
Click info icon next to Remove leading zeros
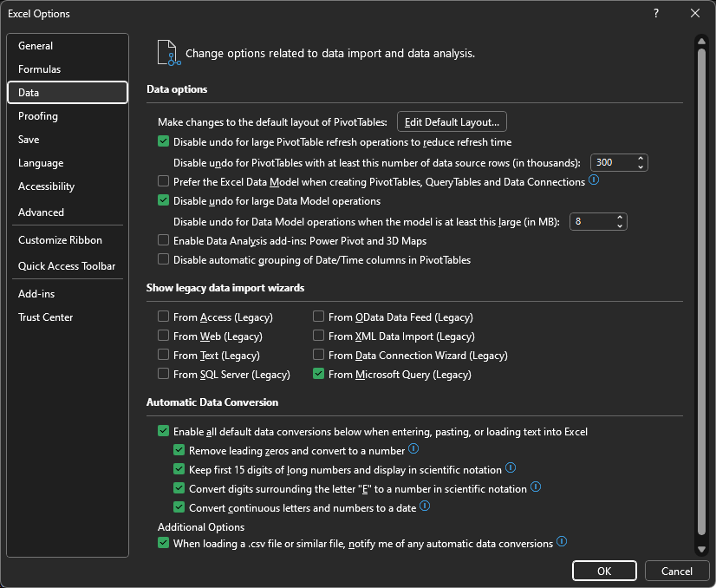413,448
